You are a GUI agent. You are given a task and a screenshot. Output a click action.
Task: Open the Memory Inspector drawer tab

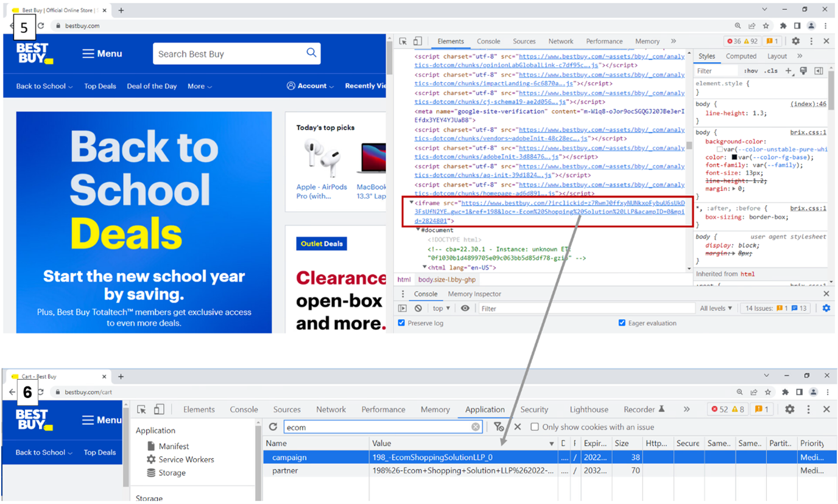(x=474, y=294)
